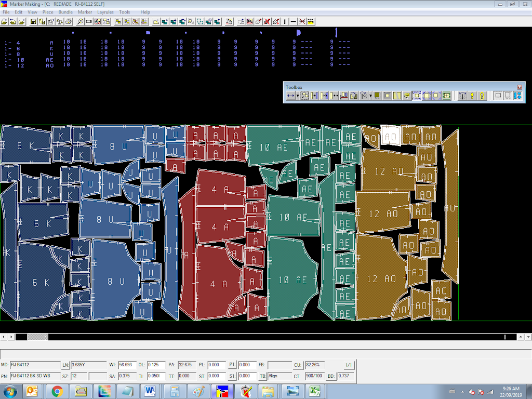Click the horizontal scrollbar thumb
The height and width of the screenshot is (399, 532).
37,337
